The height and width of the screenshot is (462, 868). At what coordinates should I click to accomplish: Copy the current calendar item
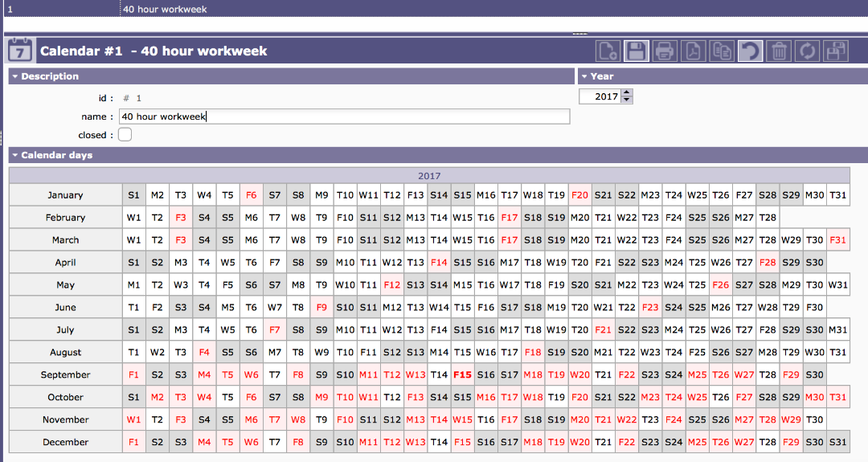722,51
